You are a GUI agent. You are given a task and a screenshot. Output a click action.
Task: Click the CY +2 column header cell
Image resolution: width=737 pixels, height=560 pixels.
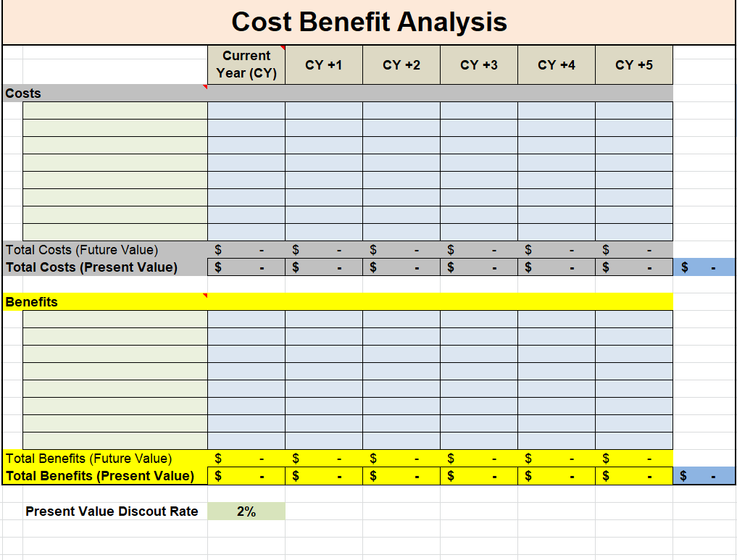[x=401, y=65]
